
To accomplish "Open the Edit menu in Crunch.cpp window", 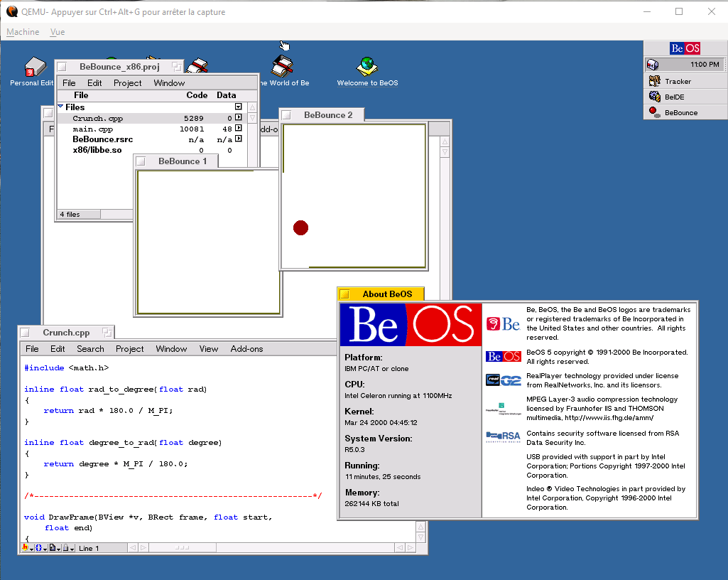I will (58, 348).
